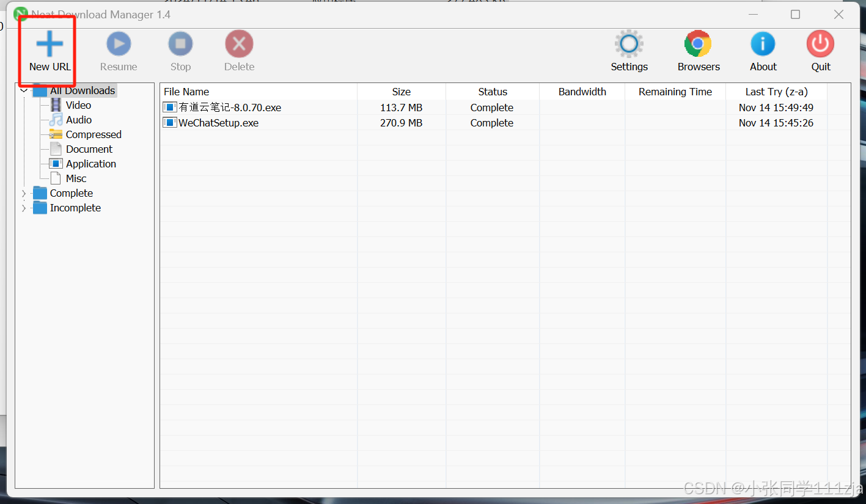Sort by Size column header
The image size is (866, 504).
click(x=402, y=92)
